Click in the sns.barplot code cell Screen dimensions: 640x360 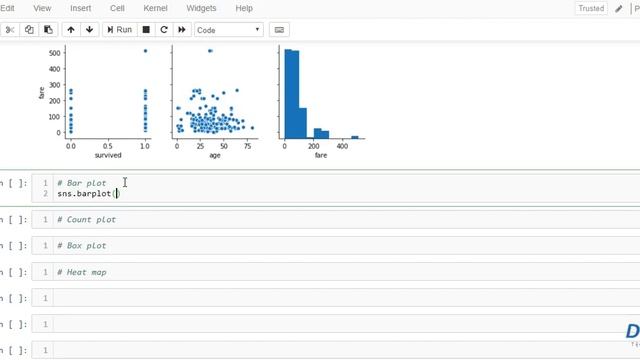click(x=335, y=189)
